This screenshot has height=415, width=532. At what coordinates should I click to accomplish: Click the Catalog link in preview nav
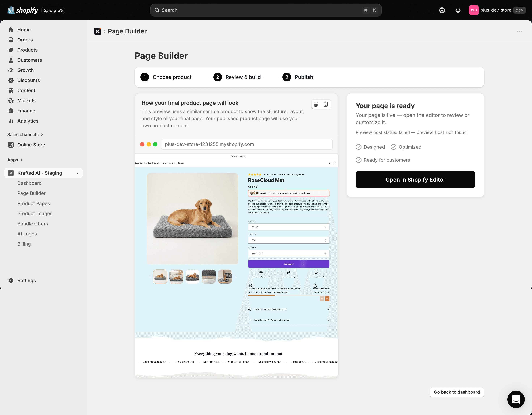point(172,163)
